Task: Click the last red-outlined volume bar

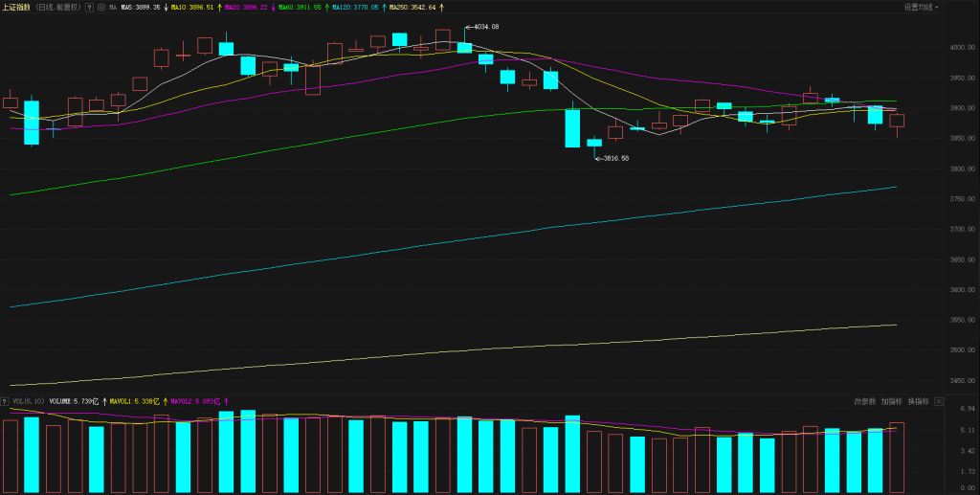Action: pyautogui.click(x=897, y=457)
